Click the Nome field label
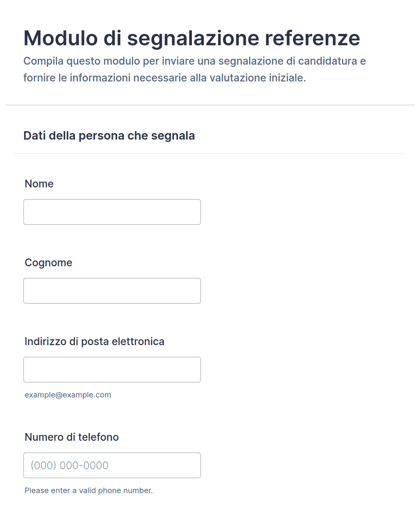420x517 pixels. [39, 184]
